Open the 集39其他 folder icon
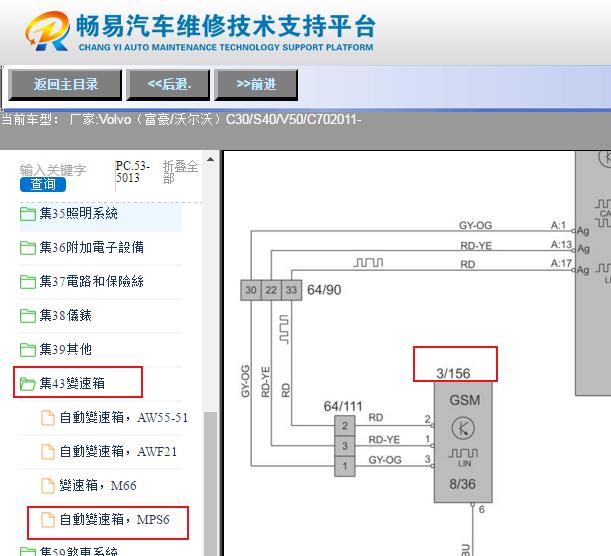 tap(28, 350)
